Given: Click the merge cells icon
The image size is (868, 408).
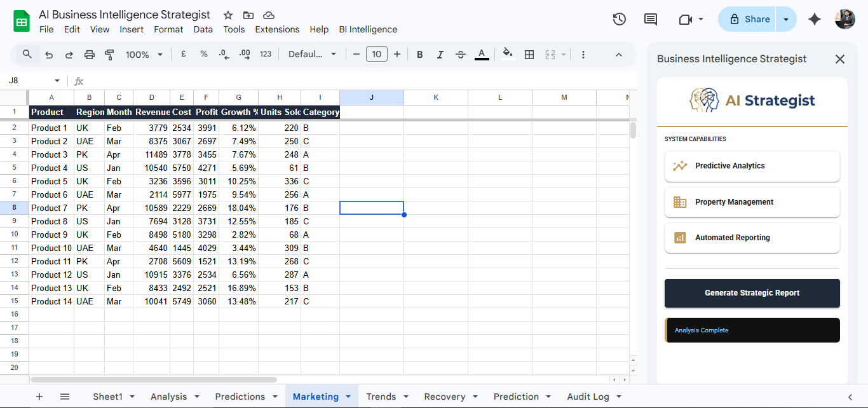Looking at the screenshot, I should [x=550, y=55].
